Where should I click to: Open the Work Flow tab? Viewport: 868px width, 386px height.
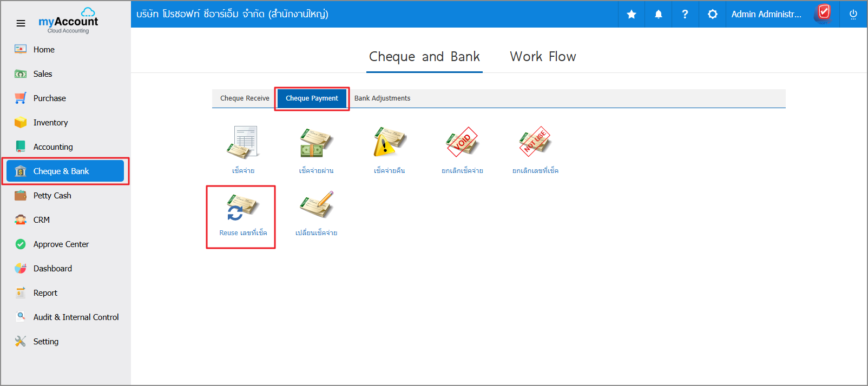(543, 57)
